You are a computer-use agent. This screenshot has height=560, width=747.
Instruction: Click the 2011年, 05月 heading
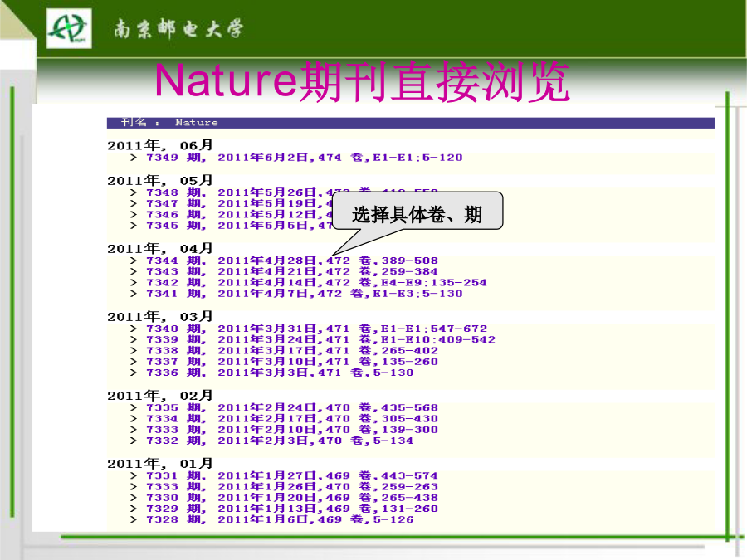point(159,181)
